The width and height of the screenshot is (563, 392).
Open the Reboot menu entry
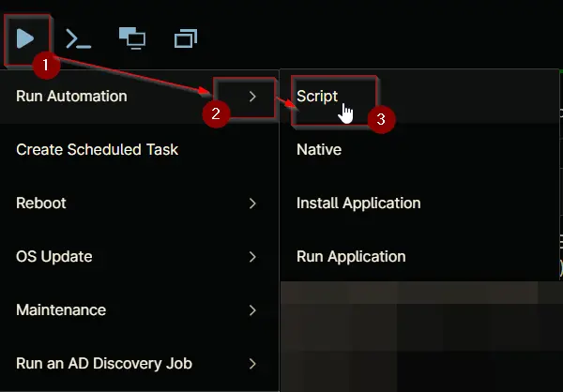pyautogui.click(x=139, y=204)
